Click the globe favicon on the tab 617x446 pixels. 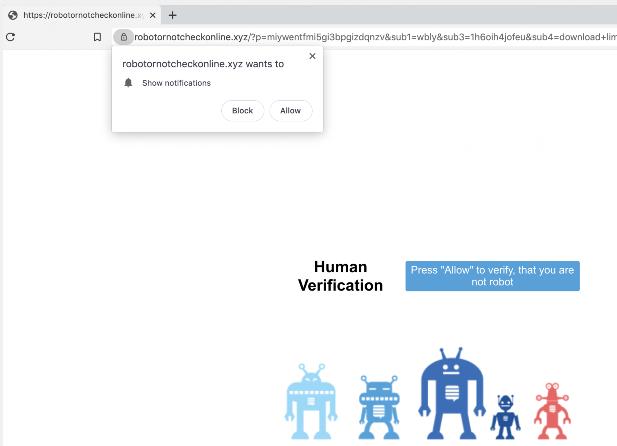pos(13,15)
